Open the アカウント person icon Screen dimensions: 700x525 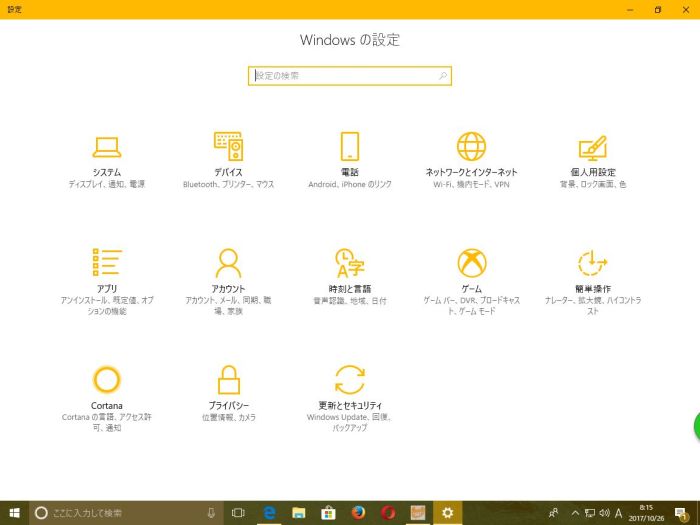point(228,263)
